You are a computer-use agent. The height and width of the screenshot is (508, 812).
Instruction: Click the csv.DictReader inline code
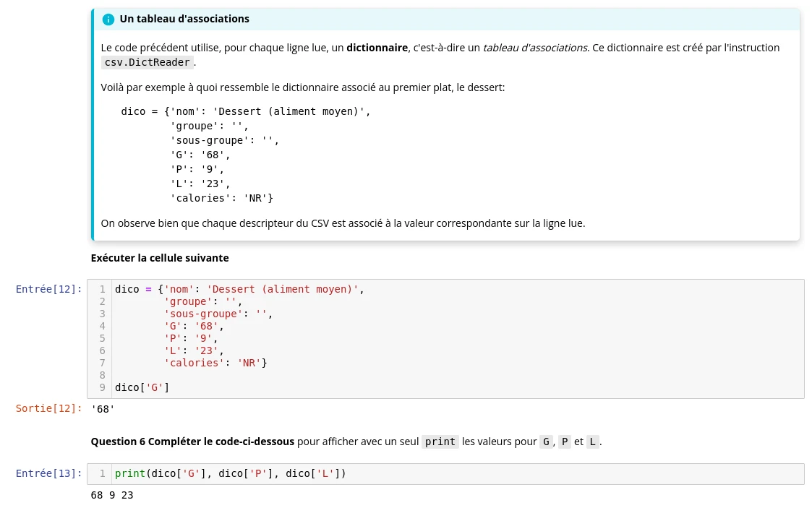(147, 62)
